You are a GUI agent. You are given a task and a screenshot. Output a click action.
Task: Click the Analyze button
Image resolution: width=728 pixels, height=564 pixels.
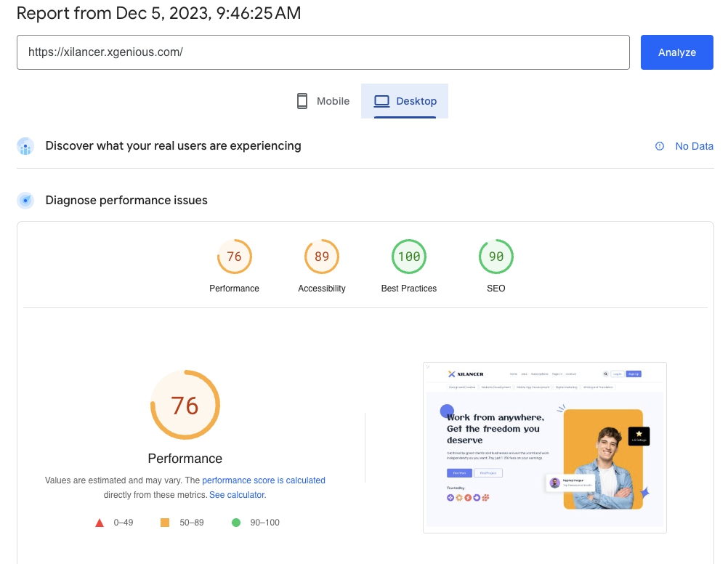(x=676, y=52)
